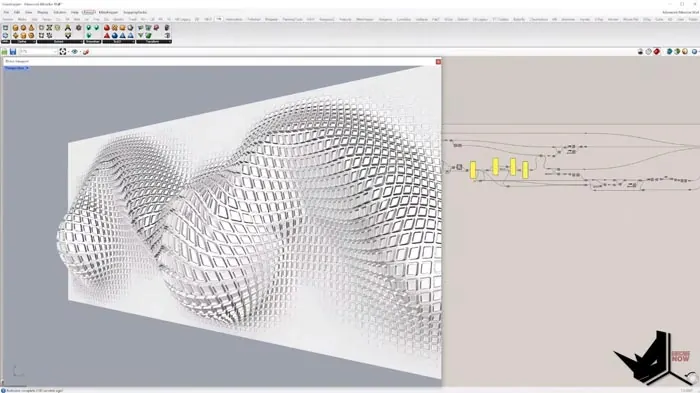Click the red sphere icon in SubD panel
Image resolution: width=700 pixels, height=393 pixels.
(x=107, y=28)
